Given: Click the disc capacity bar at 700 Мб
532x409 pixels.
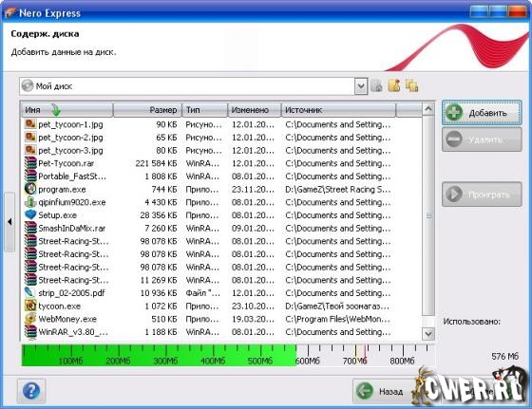Looking at the screenshot, I should click(354, 355).
